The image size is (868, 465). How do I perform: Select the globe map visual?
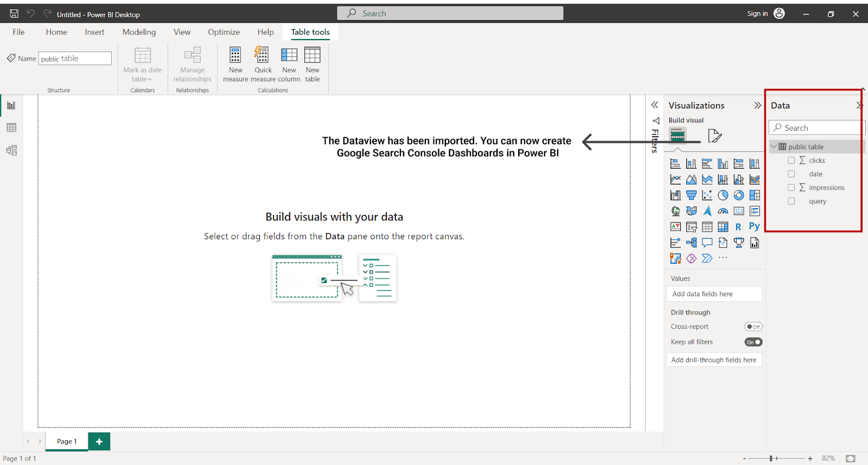(675, 211)
